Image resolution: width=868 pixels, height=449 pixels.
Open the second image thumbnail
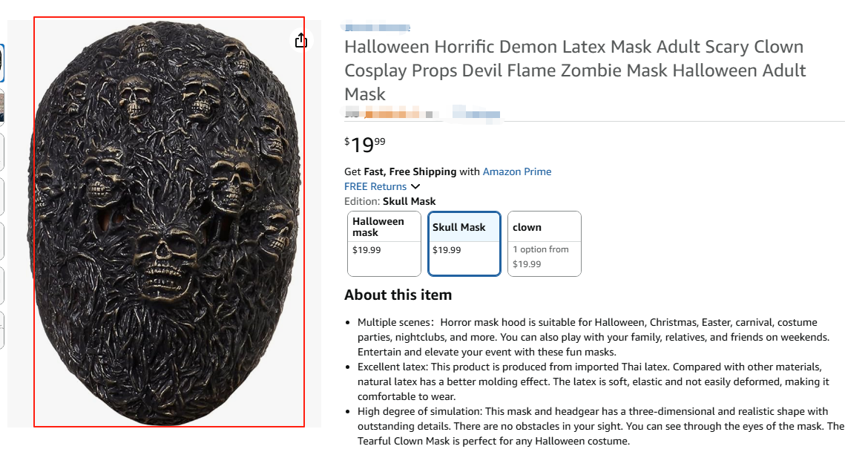tap(1, 106)
